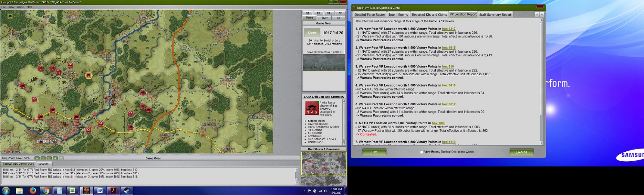Click the L map zoom button
This screenshot has height=195, width=644.
pos(49,158)
